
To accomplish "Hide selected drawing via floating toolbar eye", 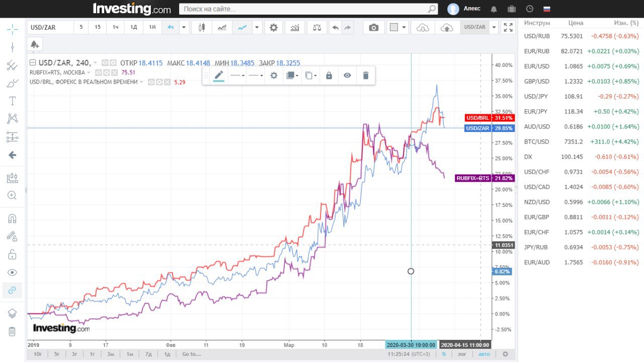I will 347,76.
